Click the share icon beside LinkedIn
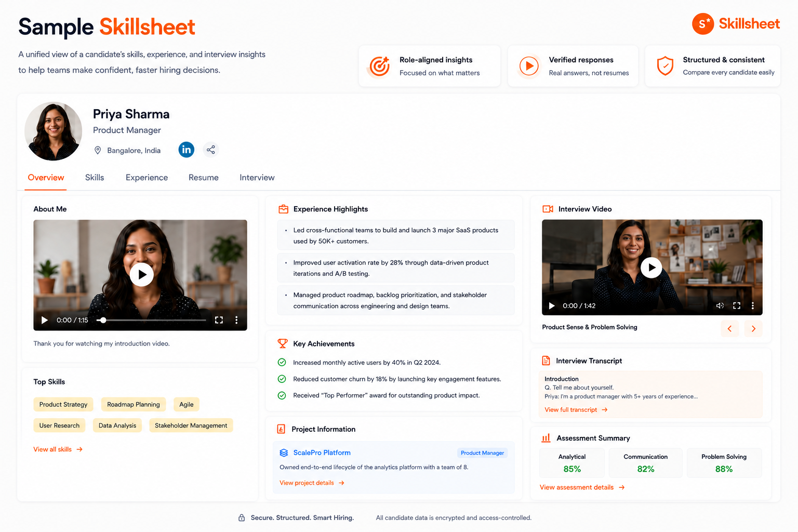Image resolution: width=798 pixels, height=532 pixels. tap(210, 150)
